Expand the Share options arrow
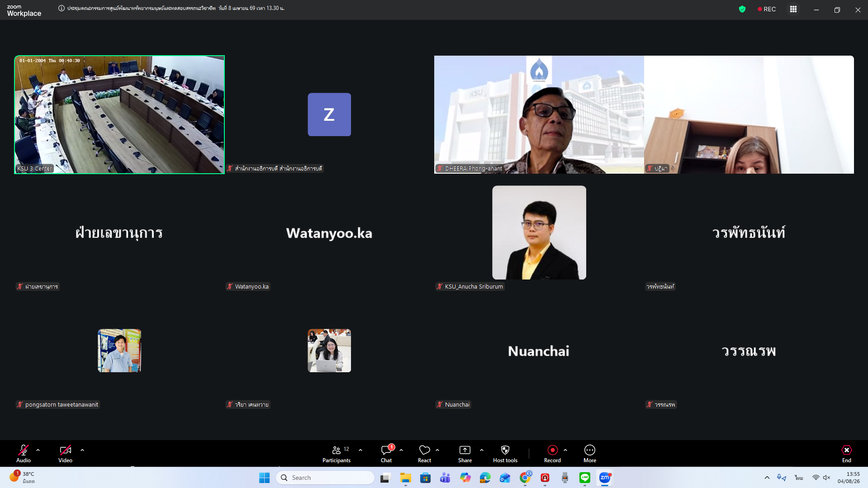868x488 pixels. pos(482,450)
